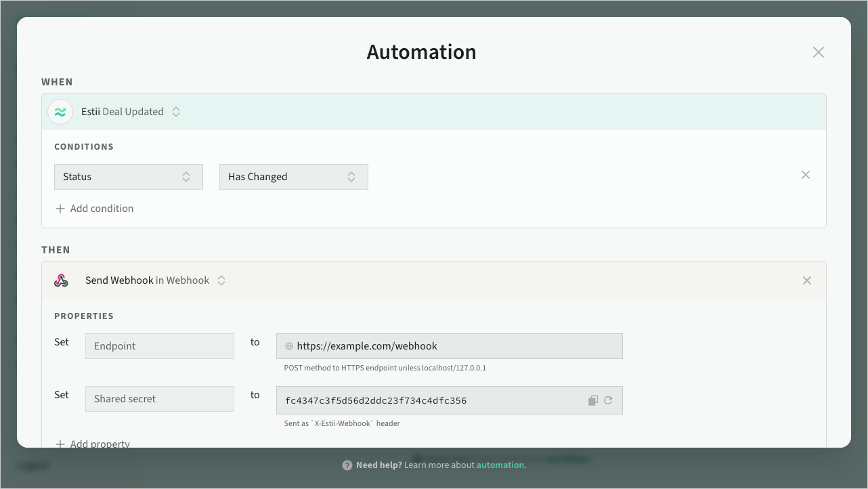This screenshot has width=868, height=489.
Task: Click the globe icon in URL field
Action: click(289, 346)
